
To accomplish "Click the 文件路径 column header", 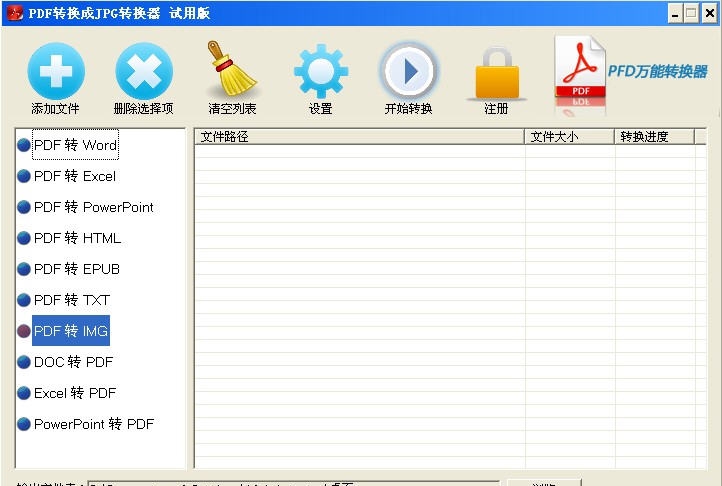I will coord(360,137).
